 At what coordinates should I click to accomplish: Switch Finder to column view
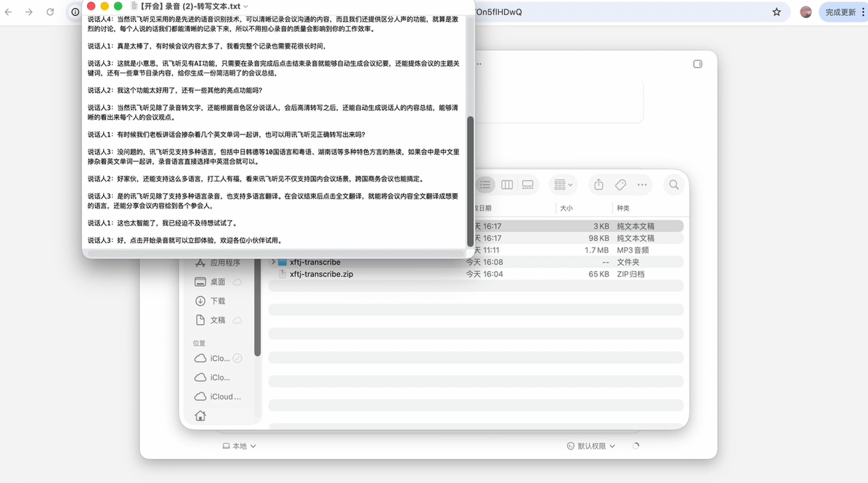(x=507, y=184)
